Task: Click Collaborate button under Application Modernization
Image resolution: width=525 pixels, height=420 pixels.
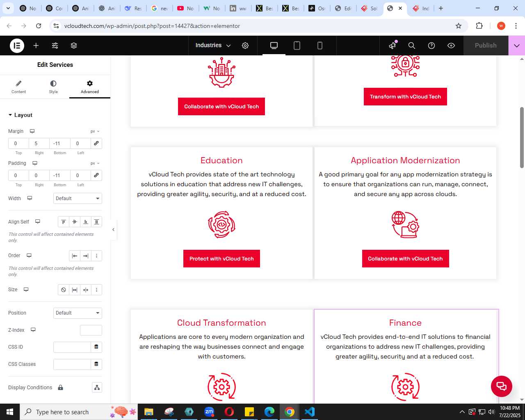Action: pyautogui.click(x=405, y=259)
